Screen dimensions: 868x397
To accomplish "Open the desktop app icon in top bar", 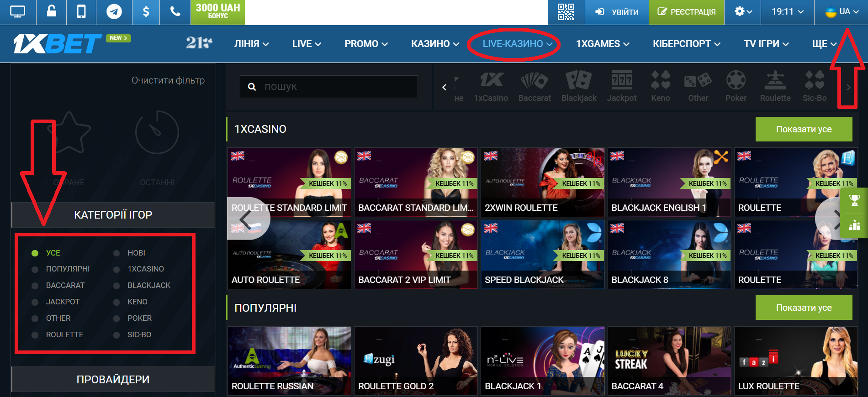I will pos(17,12).
